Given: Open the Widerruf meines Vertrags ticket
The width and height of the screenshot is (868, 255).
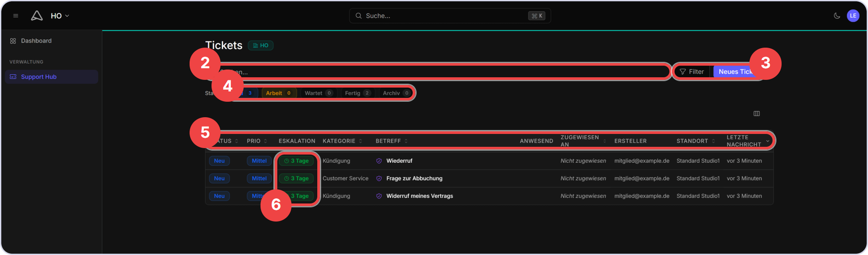Looking at the screenshot, I should [x=420, y=196].
